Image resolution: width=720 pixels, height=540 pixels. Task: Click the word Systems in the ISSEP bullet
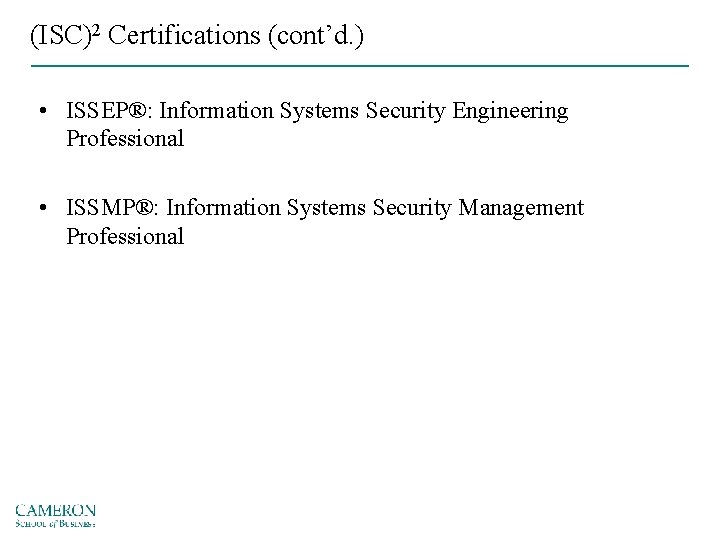319,112
